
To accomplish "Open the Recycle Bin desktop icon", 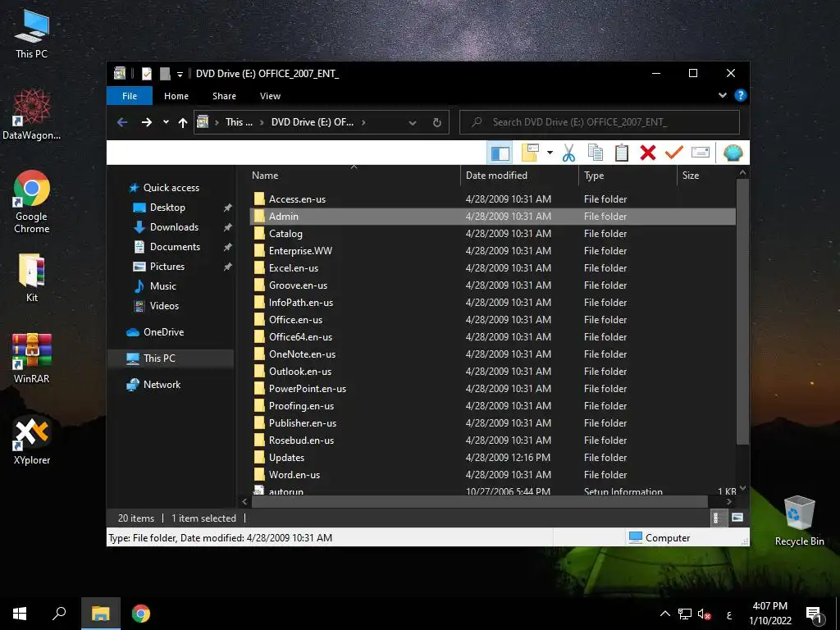I will point(799,521).
